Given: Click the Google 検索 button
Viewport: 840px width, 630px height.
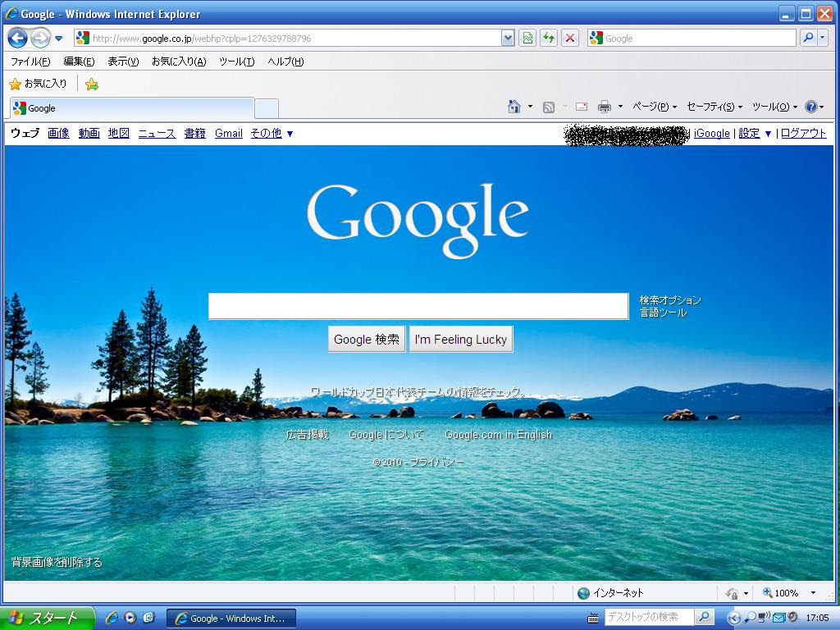Looking at the screenshot, I should pos(367,339).
